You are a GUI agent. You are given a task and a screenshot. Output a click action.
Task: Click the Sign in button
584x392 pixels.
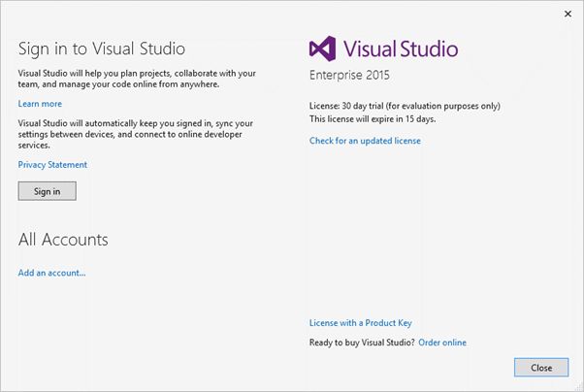(x=47, y=191)
